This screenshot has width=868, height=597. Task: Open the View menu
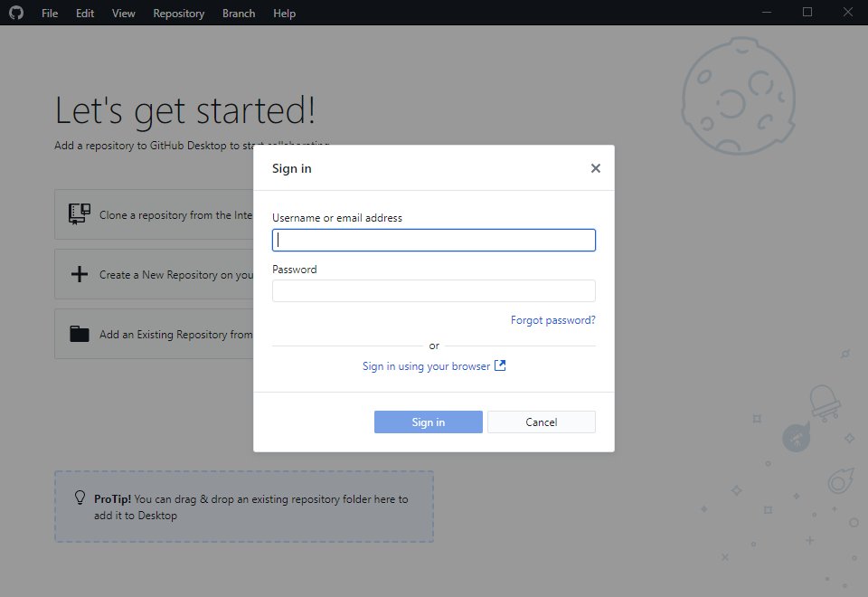[x=124, y=14]
